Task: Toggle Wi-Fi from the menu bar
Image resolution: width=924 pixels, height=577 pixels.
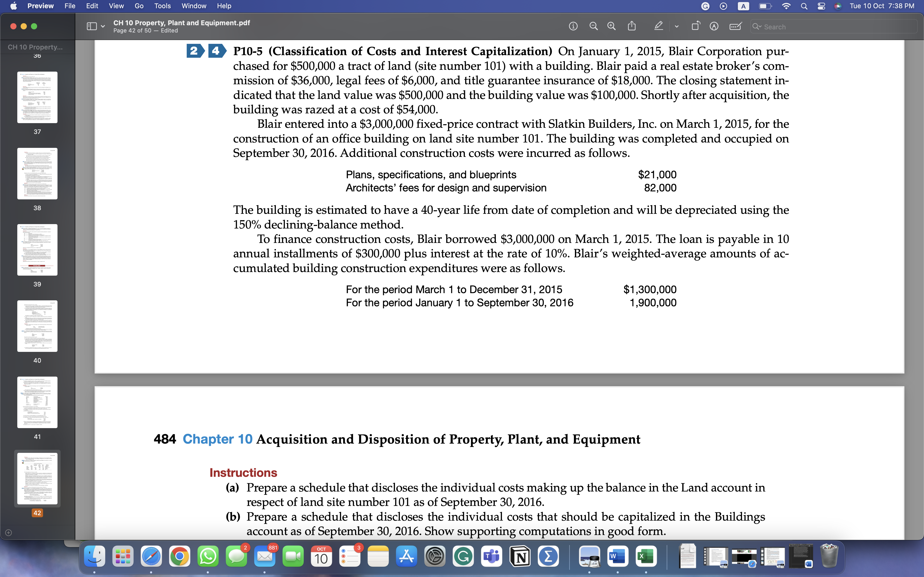Action: pos(786,6)
